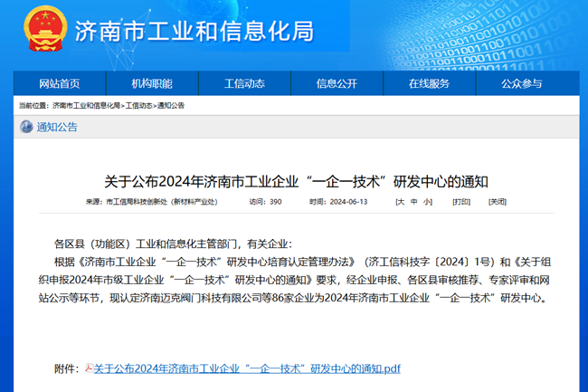Download the attached notice PDF link
Image resolution: width=588 pixels, height=392 pixels.
[247, 368]
